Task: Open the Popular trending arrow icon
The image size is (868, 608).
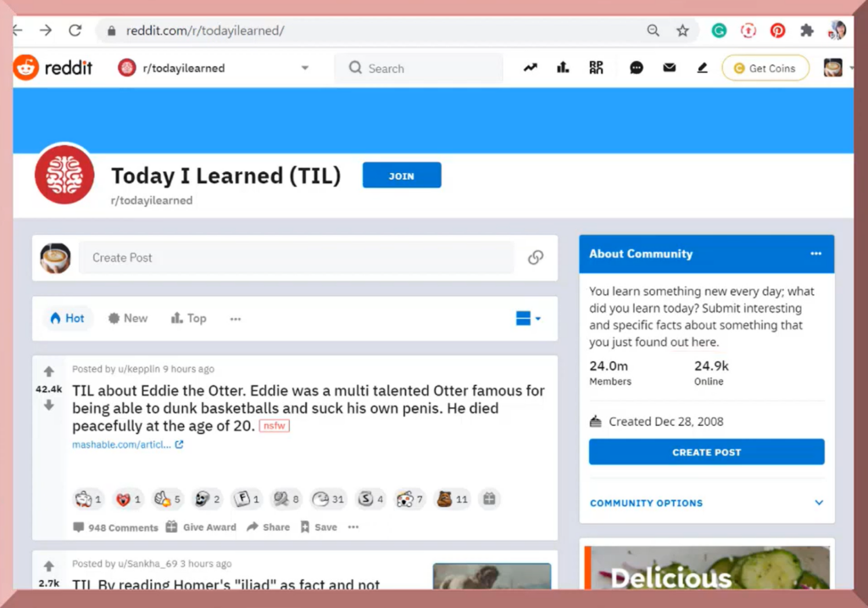Action: [x=531, y=68]
